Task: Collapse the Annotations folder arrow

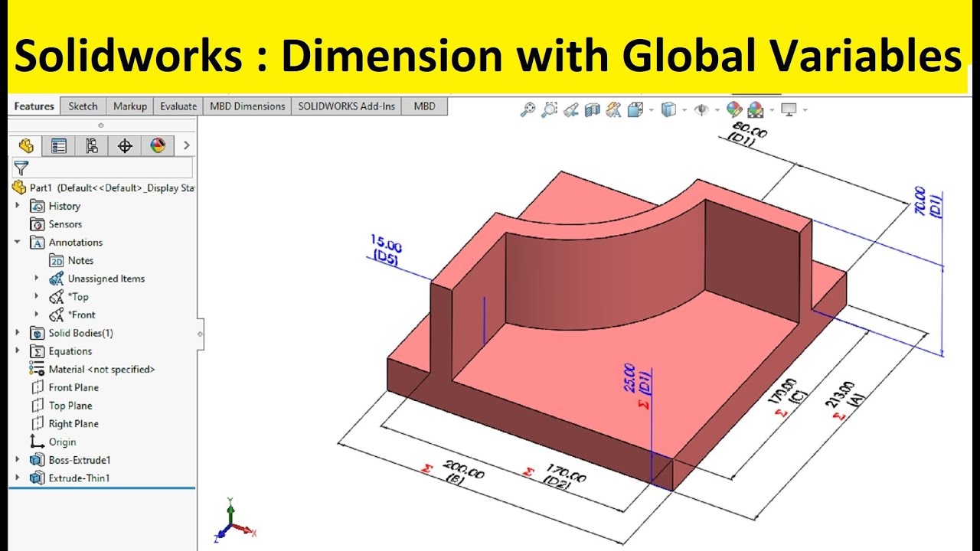Action: coord(18,242)
